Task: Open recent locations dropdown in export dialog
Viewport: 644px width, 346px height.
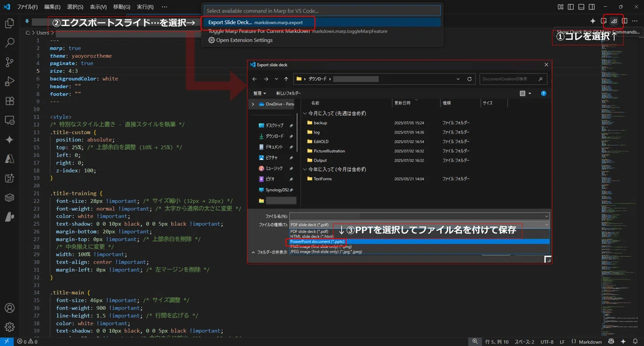Action: (x=276, y=79)
